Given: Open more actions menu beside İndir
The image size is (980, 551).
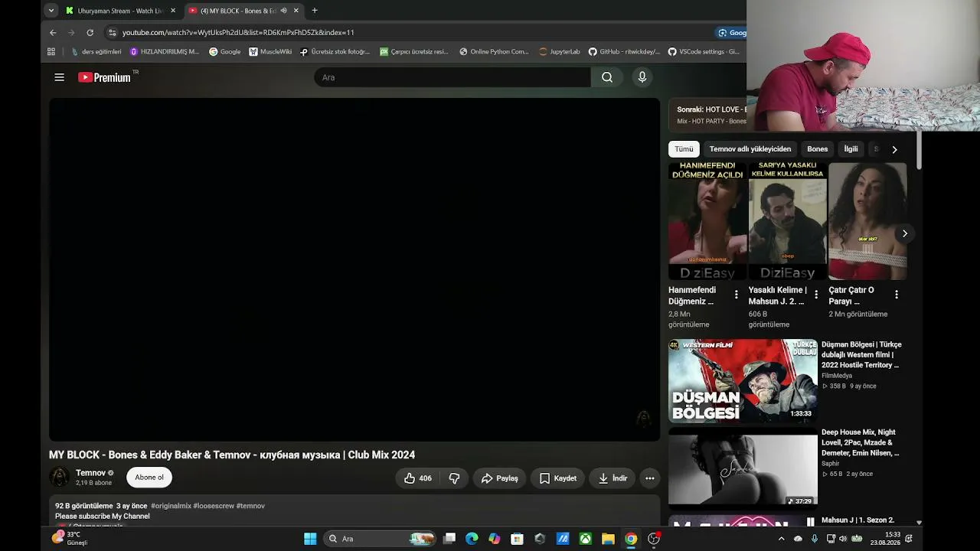Looking at the screenshot, I should [649, 478].
